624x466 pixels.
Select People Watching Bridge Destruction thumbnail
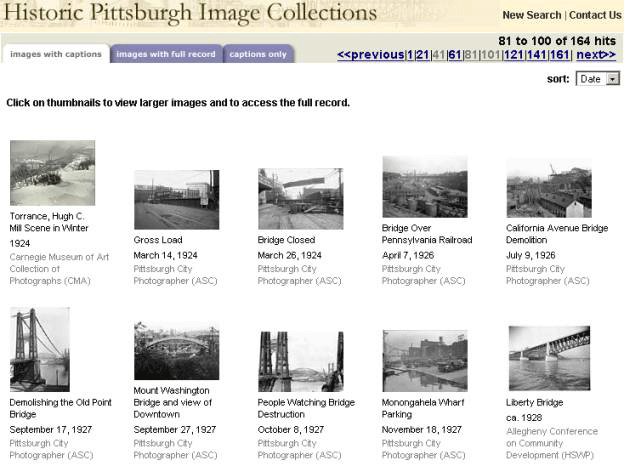300,361
